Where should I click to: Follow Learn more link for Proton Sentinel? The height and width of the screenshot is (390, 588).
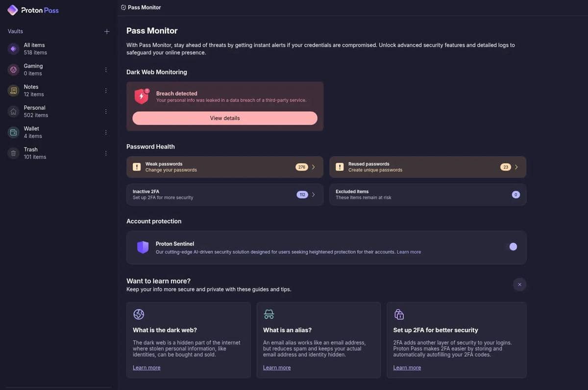[409, 252]
